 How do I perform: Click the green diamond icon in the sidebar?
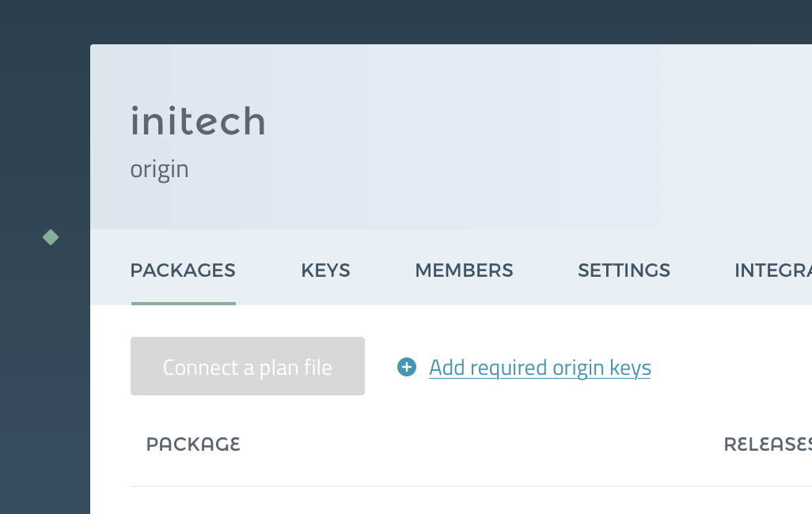point(50,237)
